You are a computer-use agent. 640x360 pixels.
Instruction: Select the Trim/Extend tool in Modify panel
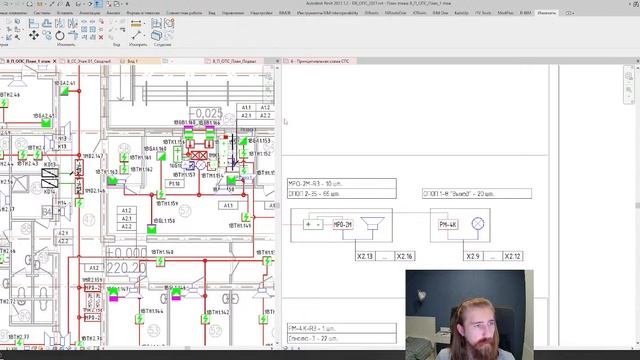[73, 36]
